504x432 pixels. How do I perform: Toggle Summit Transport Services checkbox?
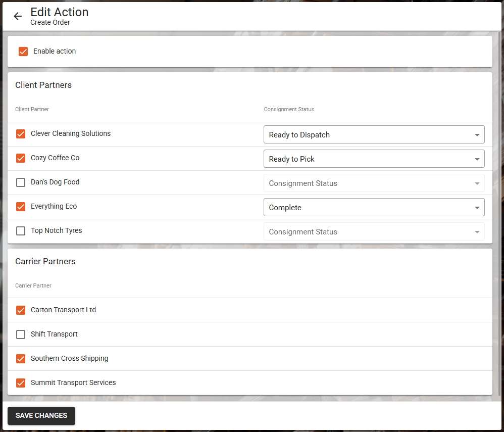[x=21, y=383]
